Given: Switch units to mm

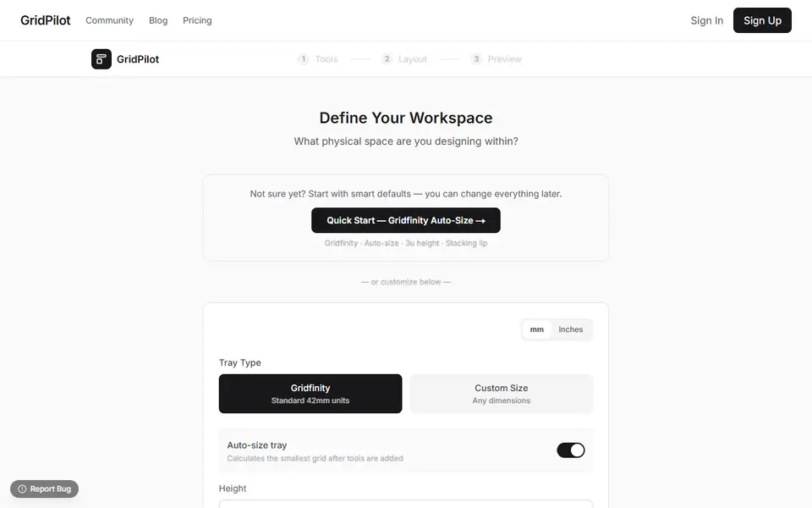Looking at the screenshot, I should pos(537,329).
